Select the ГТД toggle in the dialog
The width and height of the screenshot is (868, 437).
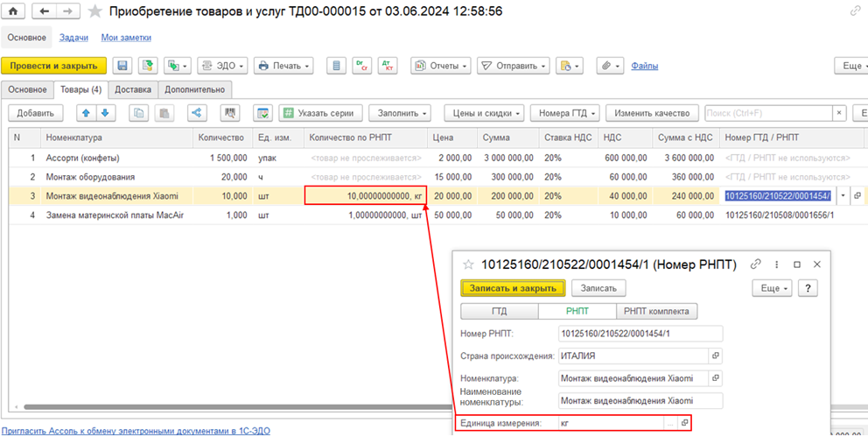point(500,311)
